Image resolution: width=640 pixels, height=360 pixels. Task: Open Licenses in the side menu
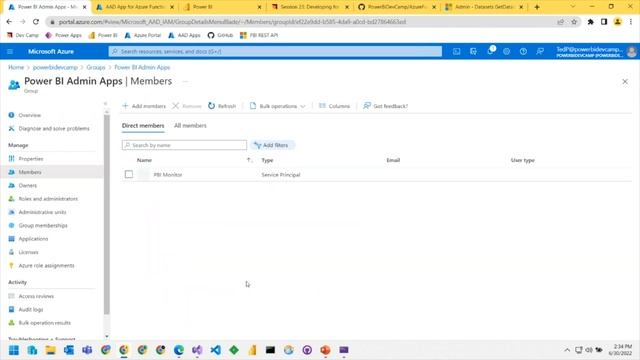(28, 252)
